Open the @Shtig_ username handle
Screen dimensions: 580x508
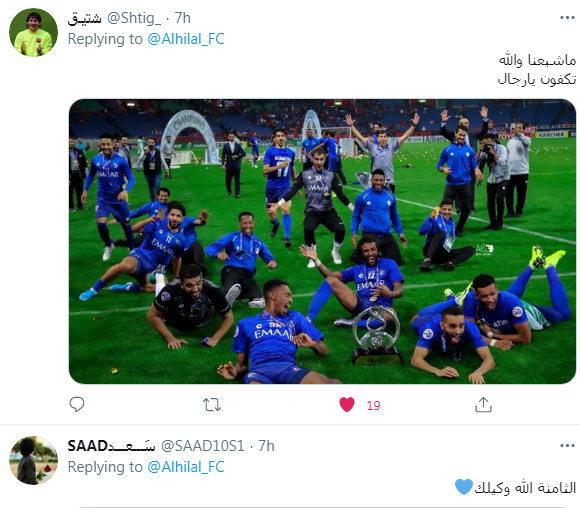click(134, 18)
